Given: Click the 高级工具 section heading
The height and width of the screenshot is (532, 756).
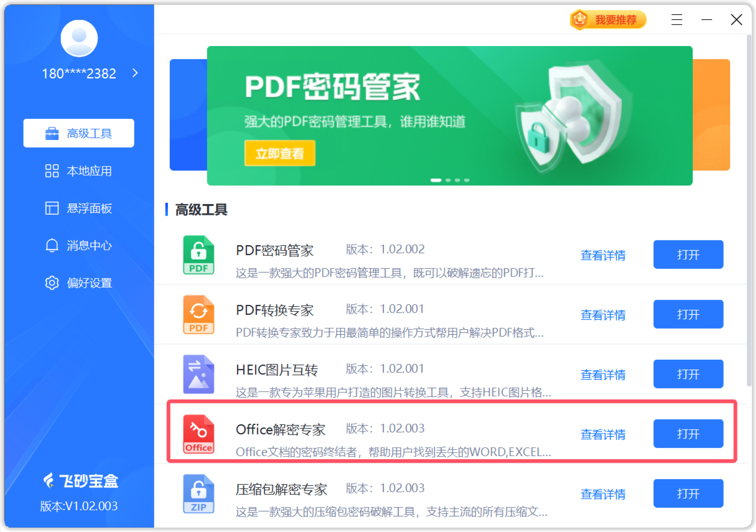Looking at the screenshot, I should [x=201, y=209].
